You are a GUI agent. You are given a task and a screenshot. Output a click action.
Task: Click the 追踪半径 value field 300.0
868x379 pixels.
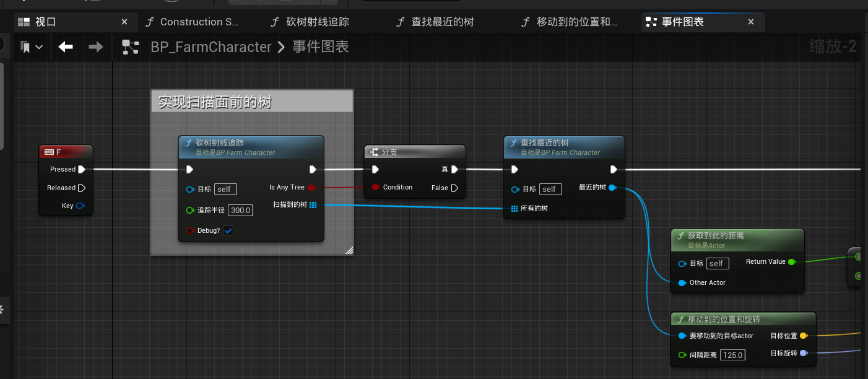pos(240,210)
